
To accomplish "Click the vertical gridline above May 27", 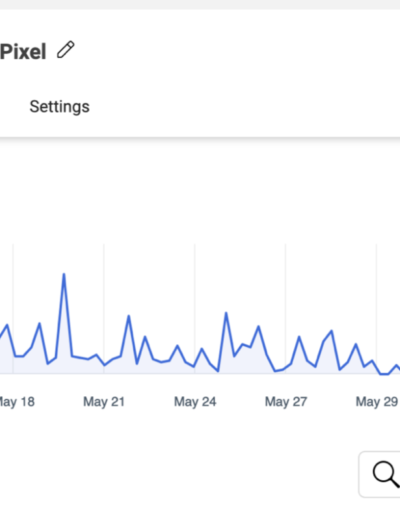I will coord(285,309).
